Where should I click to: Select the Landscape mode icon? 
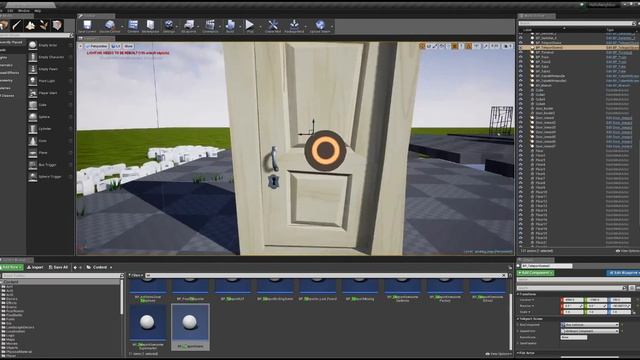pos(30,25)
